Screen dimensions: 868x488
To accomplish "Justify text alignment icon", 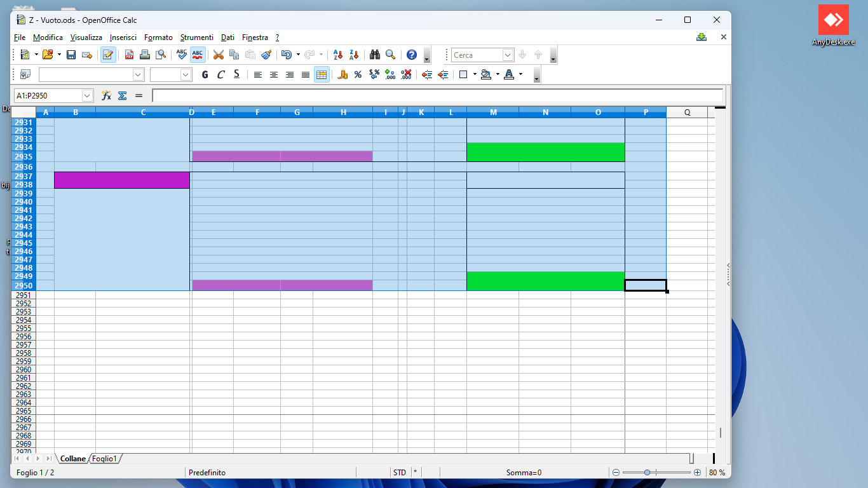I will pos(306,74).
